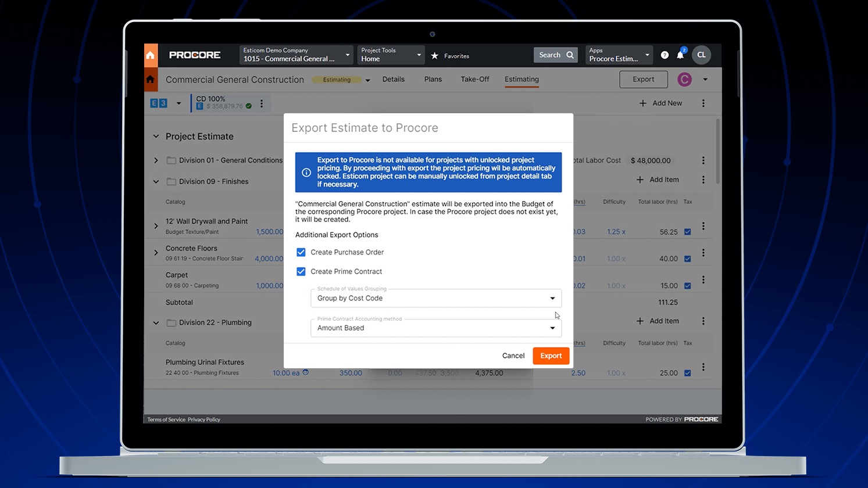This screenshot has width=868, height=488.
Task: Open options for Carpet row
Action: tap(703, 279)
